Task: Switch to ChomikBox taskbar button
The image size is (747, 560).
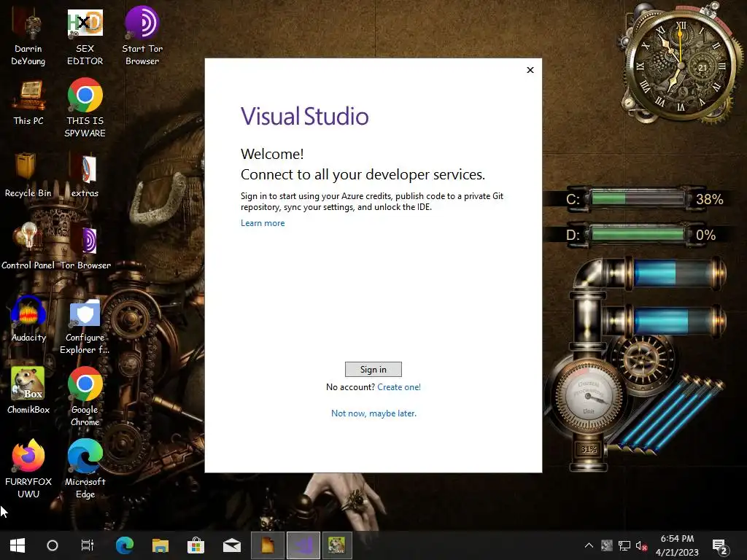Action: [x=337, y=545]
